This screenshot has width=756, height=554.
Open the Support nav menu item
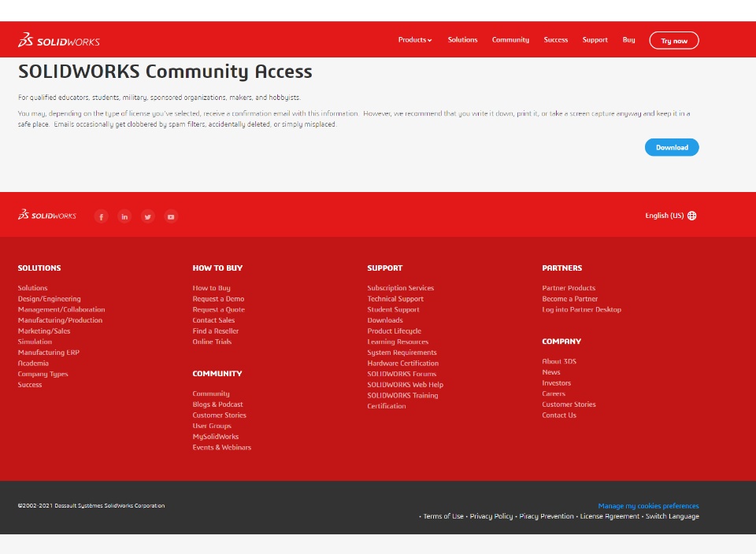595,40
